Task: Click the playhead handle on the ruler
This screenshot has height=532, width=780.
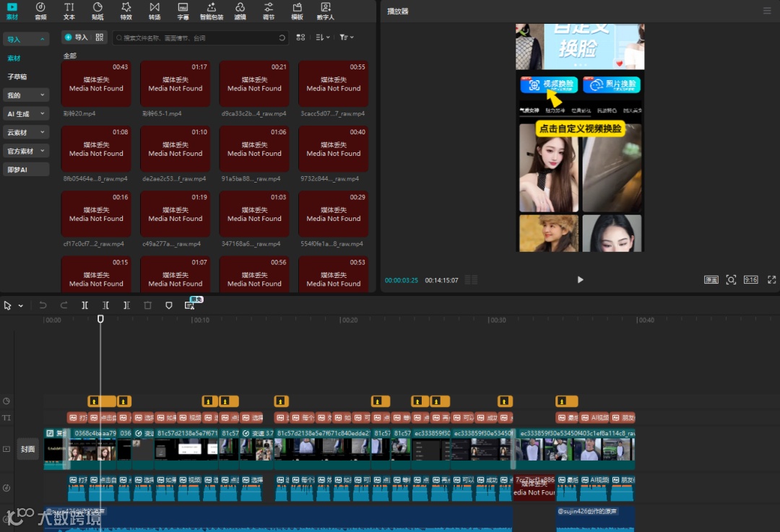Action: (100, 319)
